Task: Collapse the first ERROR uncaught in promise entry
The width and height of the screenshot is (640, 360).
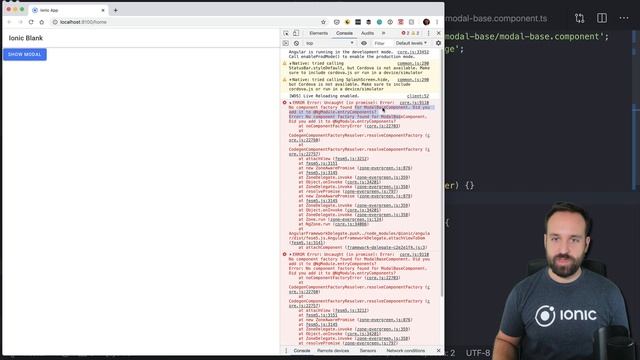Action: pyautogui.click(x=290, y=103)
